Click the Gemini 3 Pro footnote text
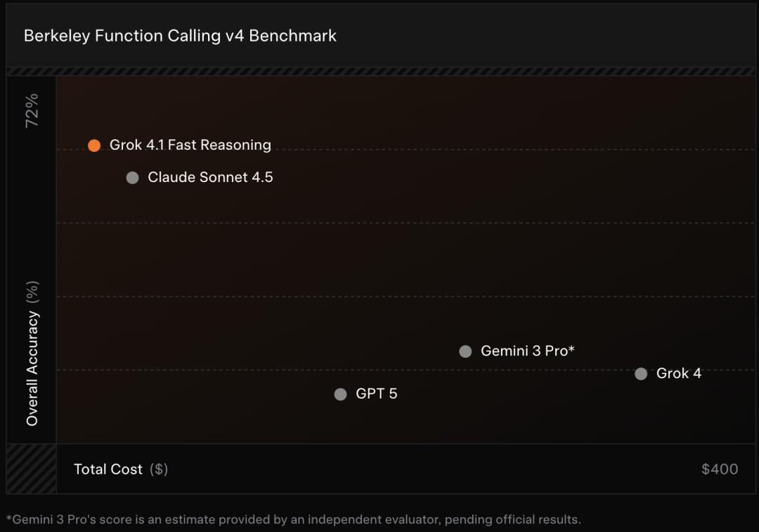759x532 pixels. [293, 520]
